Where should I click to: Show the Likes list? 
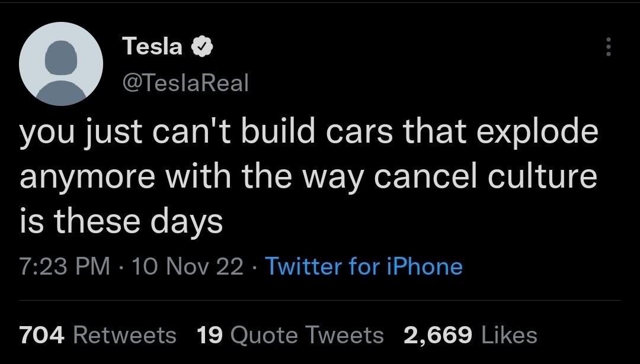[x=510, y=335]
